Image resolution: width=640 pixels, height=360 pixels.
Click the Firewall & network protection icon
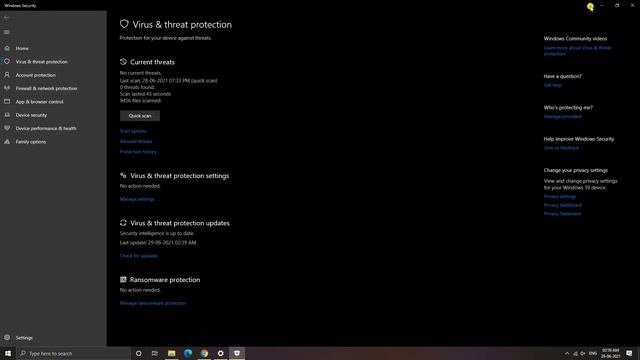[7, 88]
